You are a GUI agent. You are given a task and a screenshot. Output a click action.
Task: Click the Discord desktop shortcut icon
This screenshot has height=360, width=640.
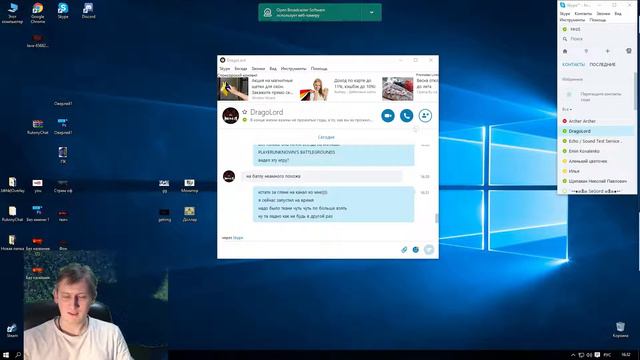pos(88,11)
